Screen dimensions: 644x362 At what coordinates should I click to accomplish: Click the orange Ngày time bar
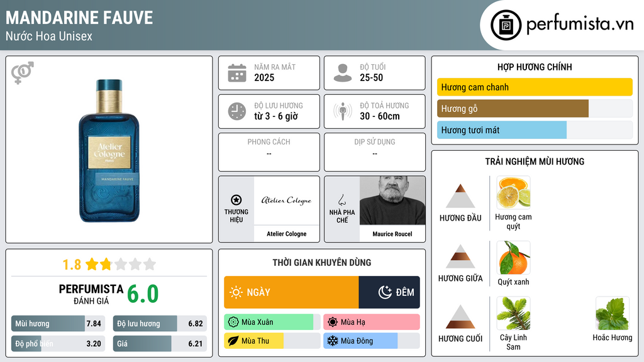[x=291, y=292]
